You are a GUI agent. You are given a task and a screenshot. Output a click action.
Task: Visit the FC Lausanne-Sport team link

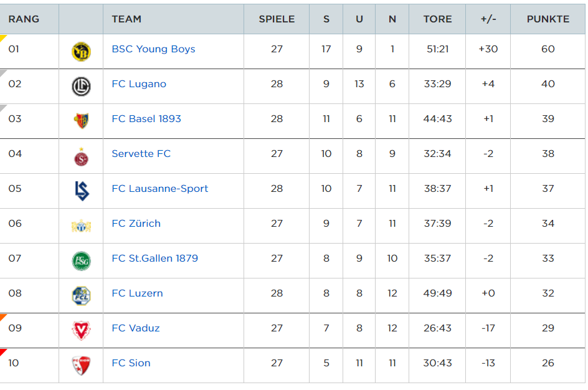click(x=160, y=189)
